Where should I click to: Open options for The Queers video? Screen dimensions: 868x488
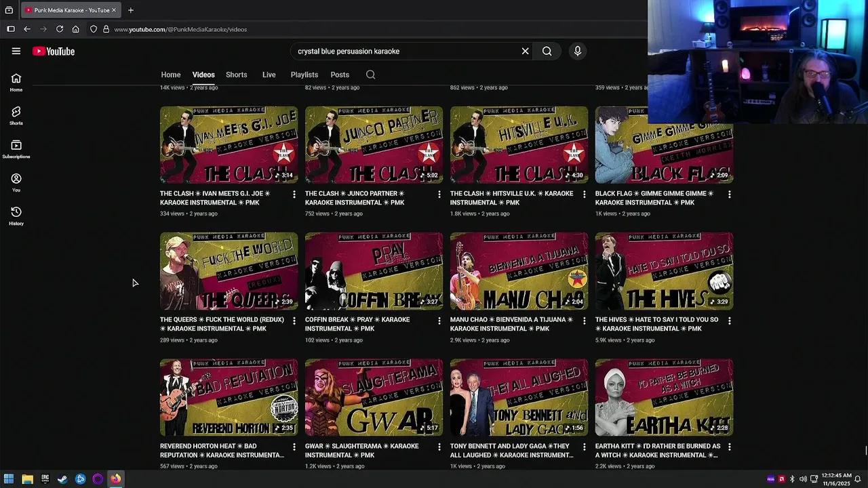(x=294, y=321)
